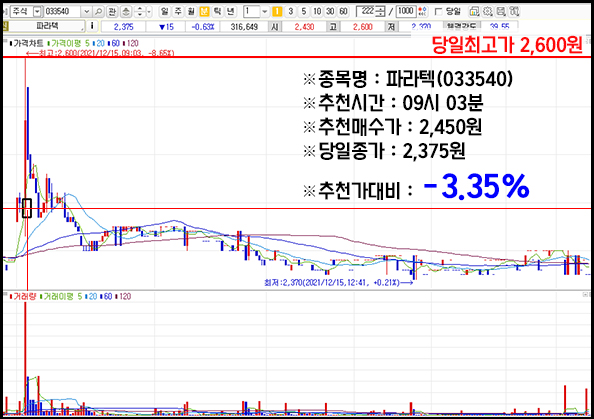Viewport: 594px width, 419px height.
Task: Edit the stock code field 033540
Action: pyautogui.click(x=62, y=11)
